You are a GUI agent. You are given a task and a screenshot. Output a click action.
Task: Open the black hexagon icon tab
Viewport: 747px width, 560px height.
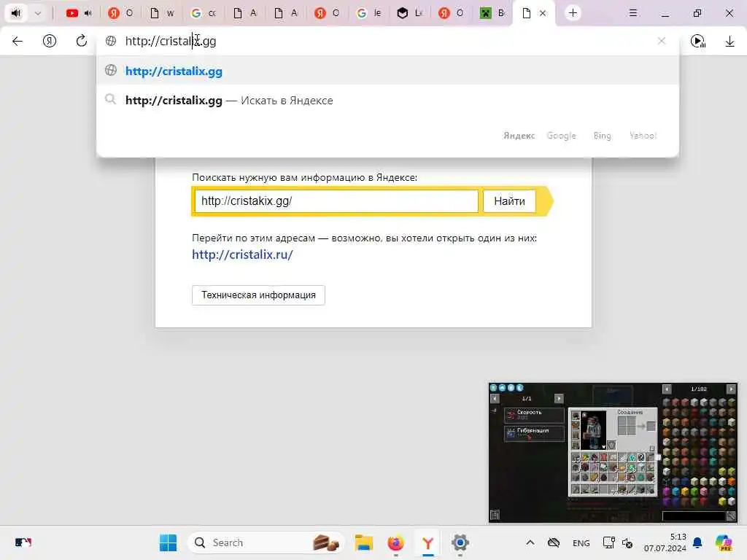[x=403, y=13]
